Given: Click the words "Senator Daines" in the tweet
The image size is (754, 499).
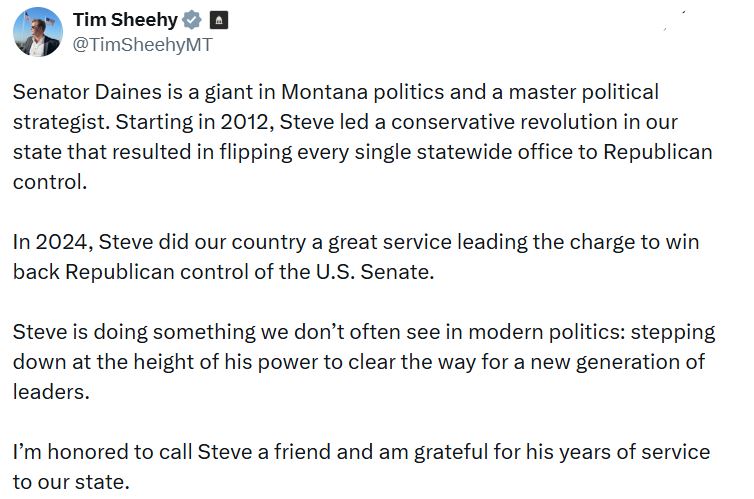Looking at the screenshot, I should (79, 92).
